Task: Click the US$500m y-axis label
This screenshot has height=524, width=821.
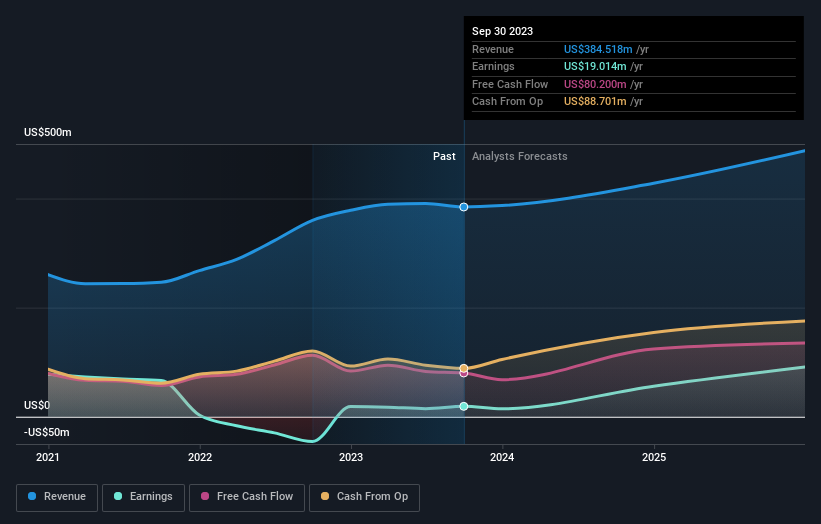Action: (x=48, y=132)
